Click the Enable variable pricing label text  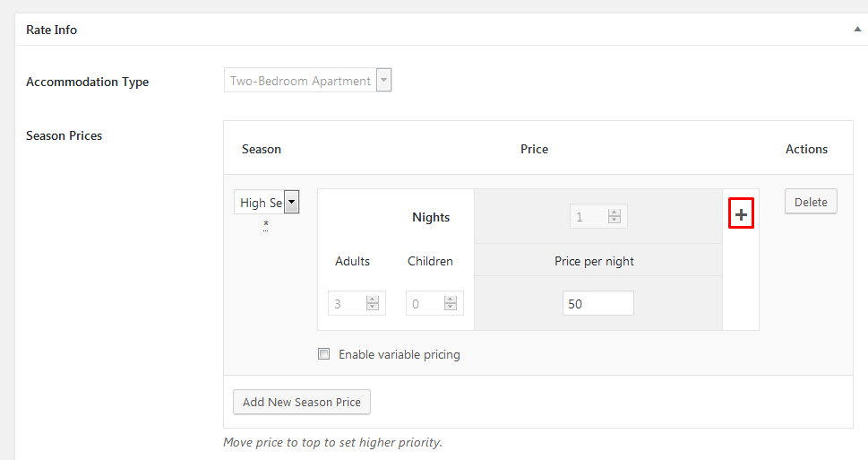tap(399, 354)
